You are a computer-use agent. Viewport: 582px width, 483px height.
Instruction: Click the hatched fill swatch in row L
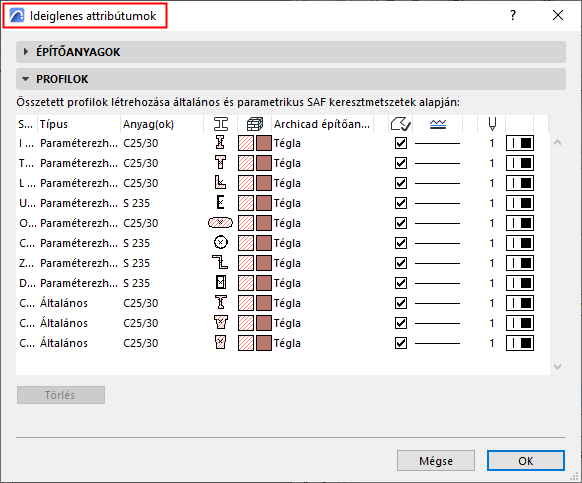tap(246, 183)
